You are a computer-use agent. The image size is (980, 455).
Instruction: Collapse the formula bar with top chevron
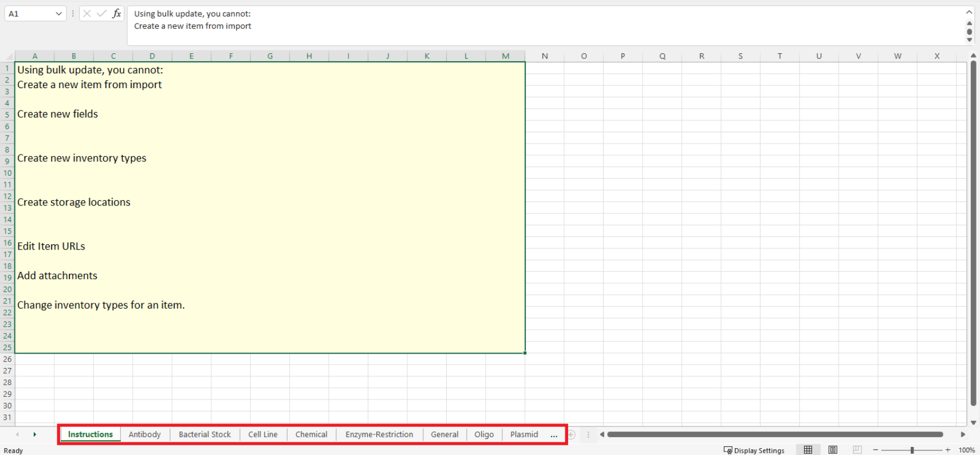pyautogui.click(x=969, y=12)
